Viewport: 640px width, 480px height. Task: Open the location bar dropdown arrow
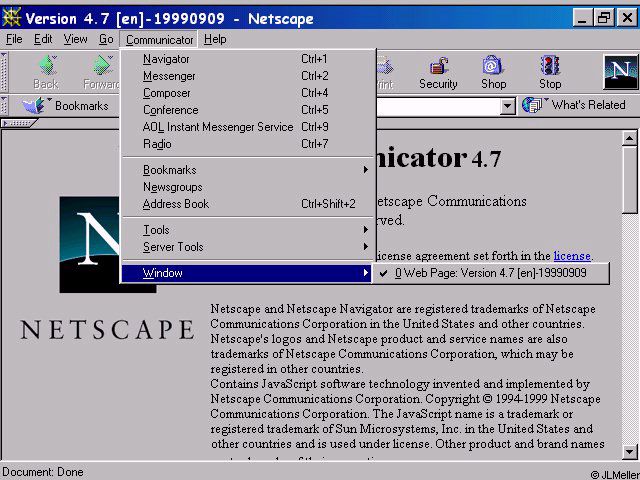[x=507, y=107]
